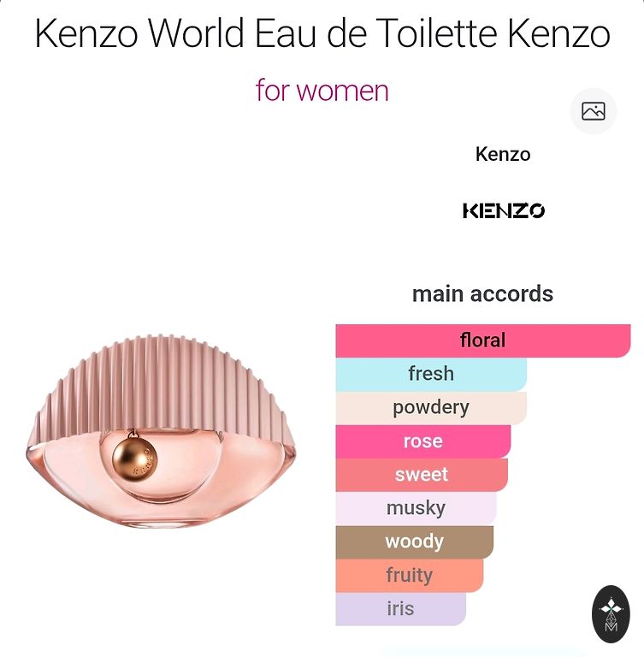Click the 'for women' gender label
644x657 pixels.
[x=322, y=90]
